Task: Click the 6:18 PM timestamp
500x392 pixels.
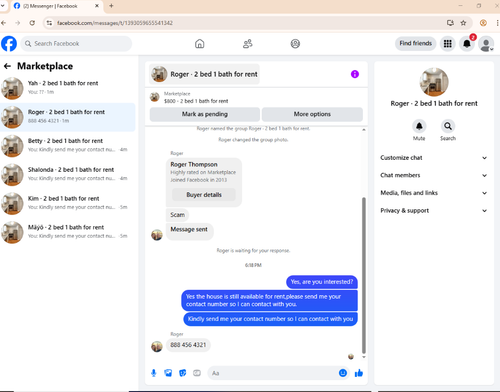Action: [x=253, y=265]
